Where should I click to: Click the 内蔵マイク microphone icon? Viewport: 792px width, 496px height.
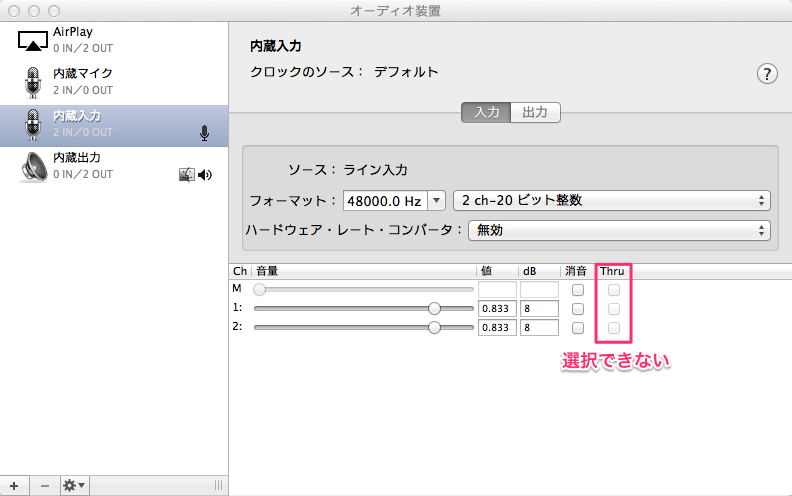click(x=33, y=82)
